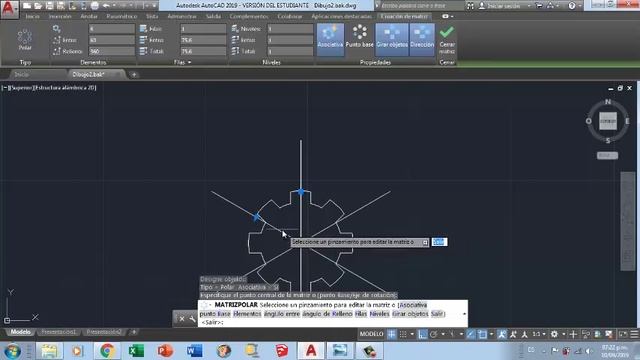
Task: Click the Asociativa option in command line
Action: coord(413,305)
